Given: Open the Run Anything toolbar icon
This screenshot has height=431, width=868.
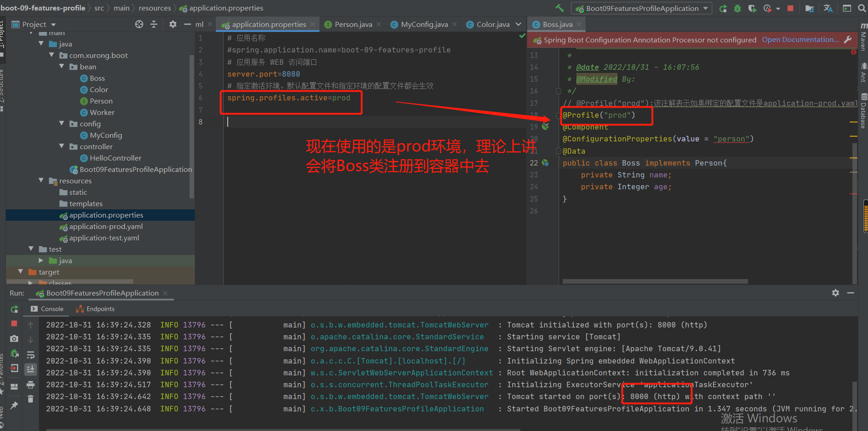Looking at the screenshot, I should point(847,8).
